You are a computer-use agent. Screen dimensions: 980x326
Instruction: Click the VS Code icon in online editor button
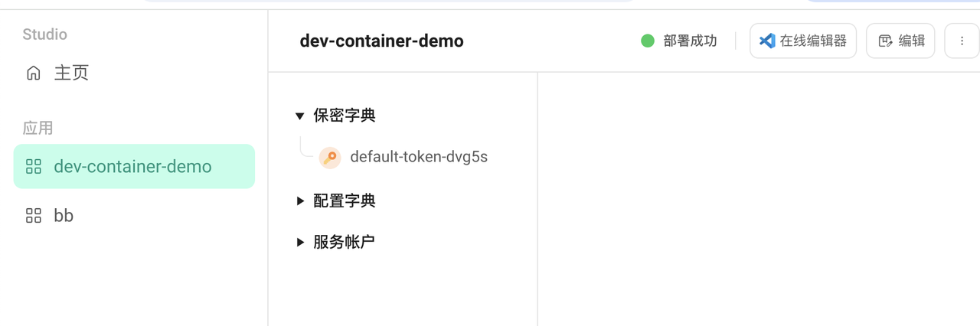tap(766, 41)
